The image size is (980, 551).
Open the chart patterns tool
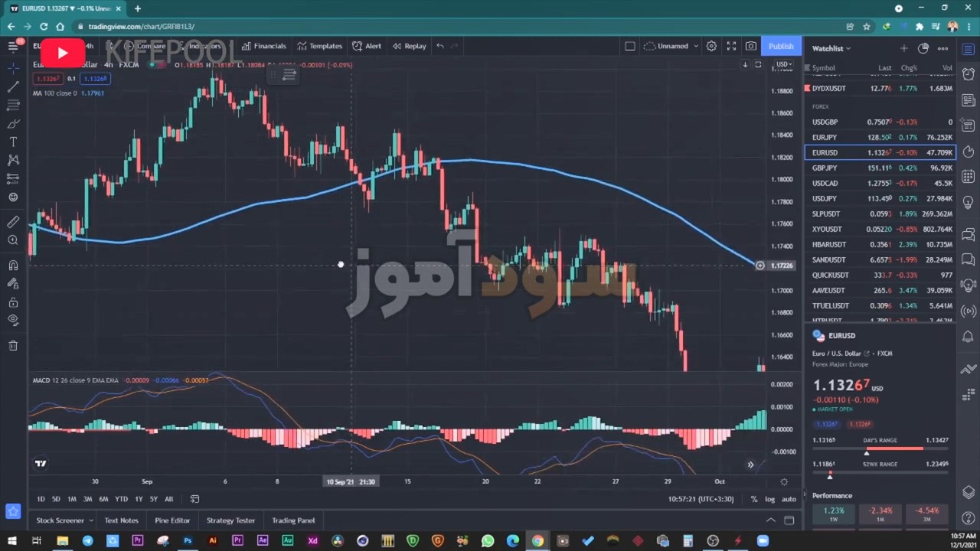13,160
